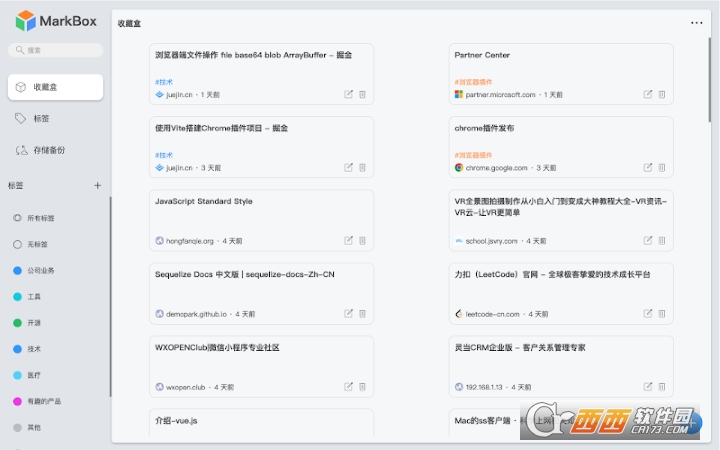The image size is (720, 450).
Task: Select the 其他 tag
Action: [x=34, y=428]
